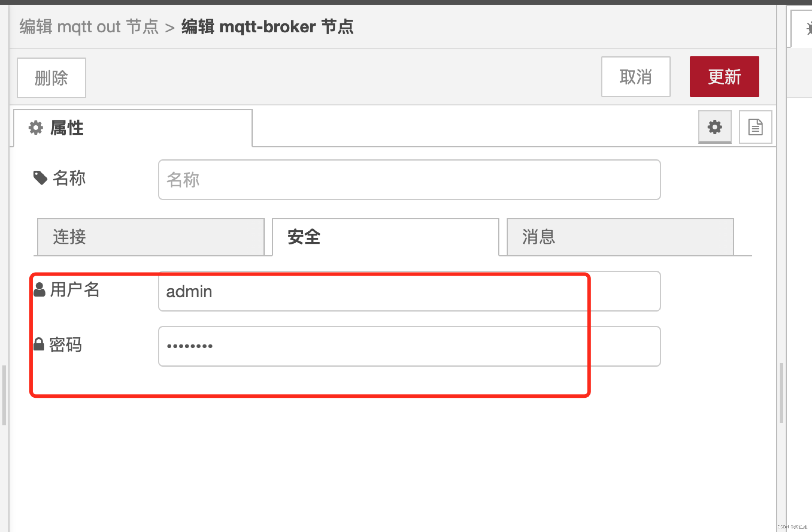Click the gear icon in 属性 tab
Viewport: 812px width, 532px height.
point(36,128)
